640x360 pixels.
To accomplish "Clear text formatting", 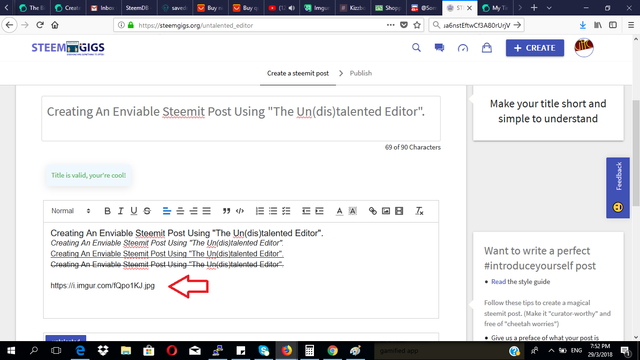I will click(419, 211).
